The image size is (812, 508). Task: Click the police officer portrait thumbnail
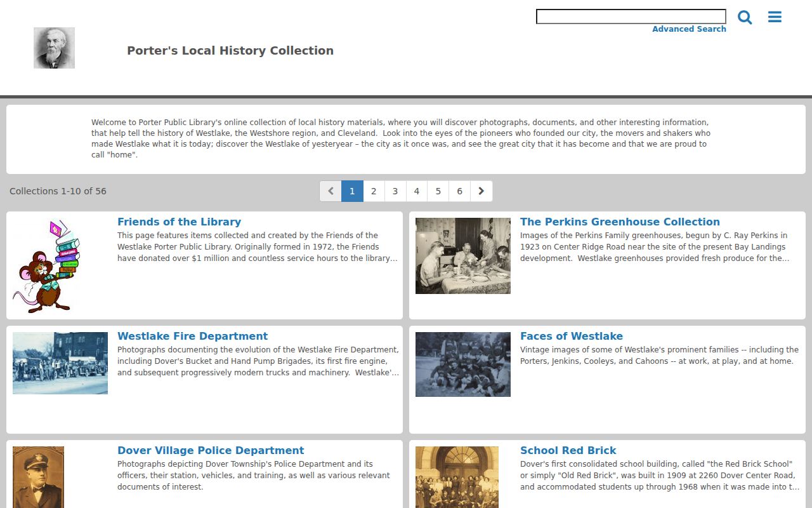[38, 477]
